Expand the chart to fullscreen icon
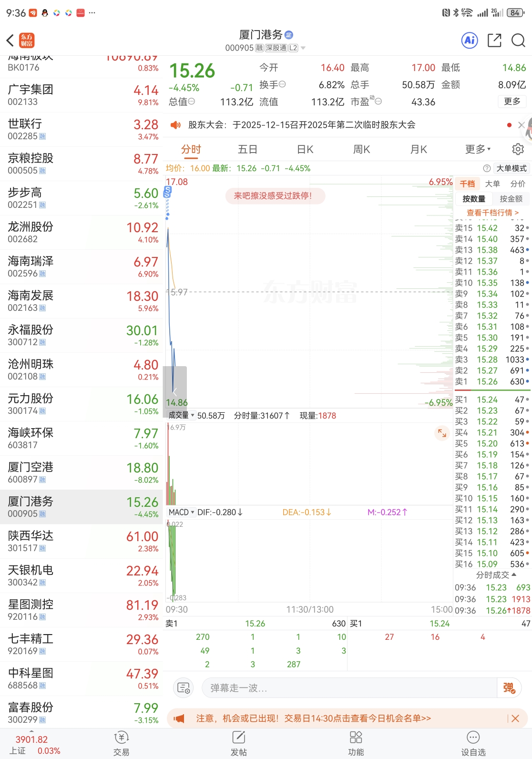 coord(442,433)
